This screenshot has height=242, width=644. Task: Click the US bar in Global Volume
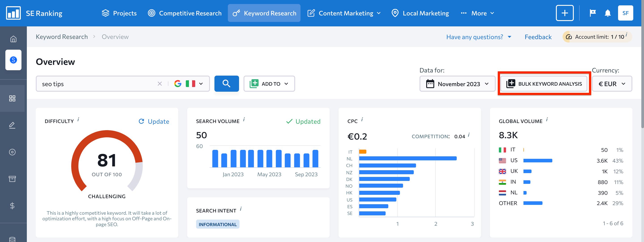pyautogui.click(x=538, y=161)
